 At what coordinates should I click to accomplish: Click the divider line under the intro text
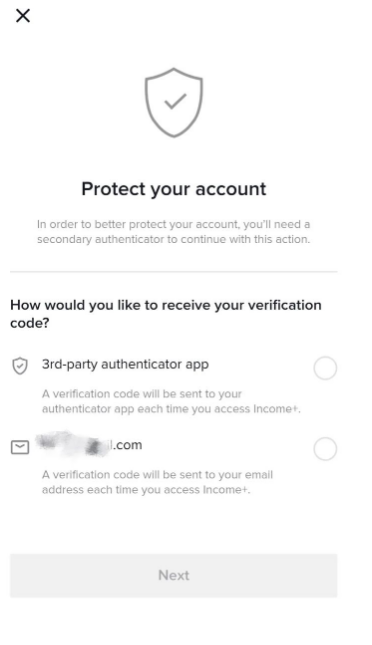pos(174,271)
